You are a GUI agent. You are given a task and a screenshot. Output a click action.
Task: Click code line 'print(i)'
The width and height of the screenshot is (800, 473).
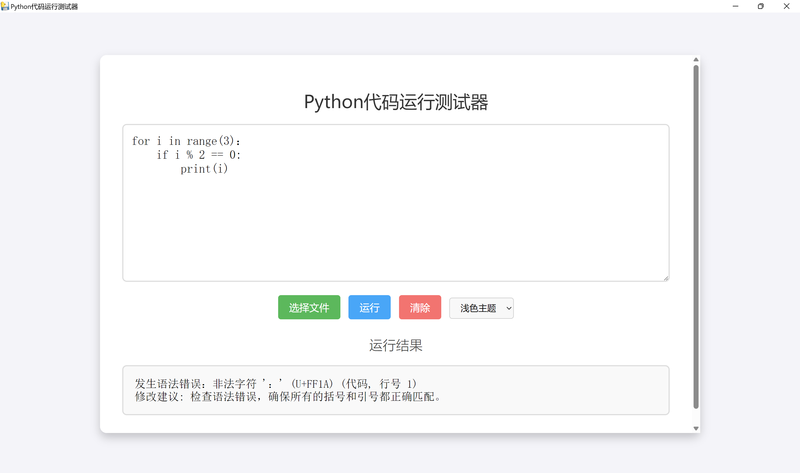coord(204,169)
